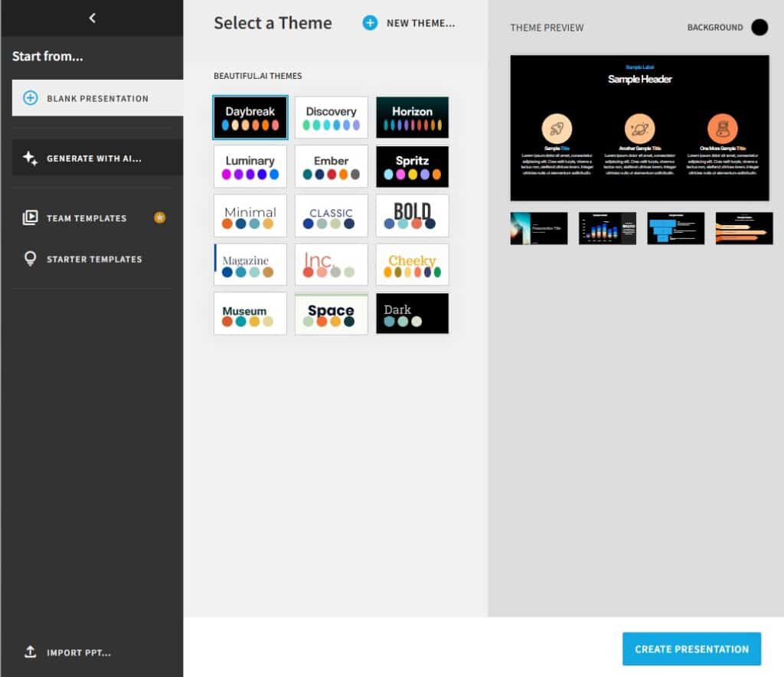The height and width of the screenshot is (677, 784).
Task: Click the Import PPT upload icon
Action: [x=30, y=652]
